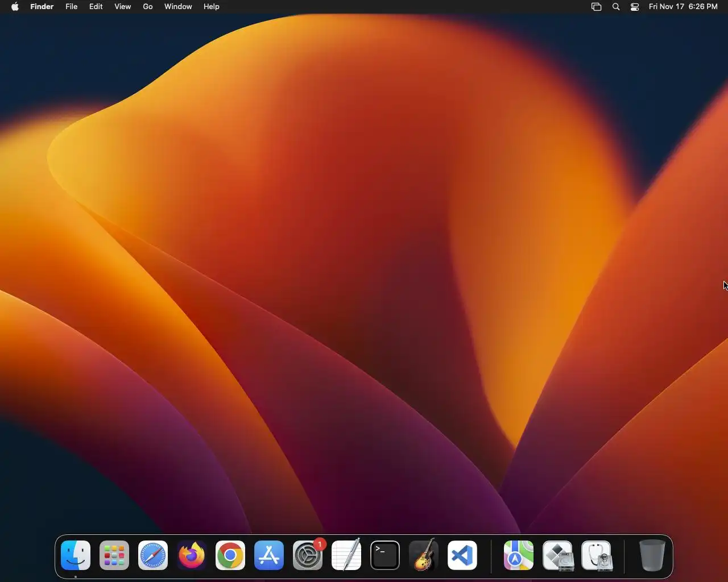The image size is (728, 582).
Task: Open System Settings with notification badge
Action: (308, 555)
